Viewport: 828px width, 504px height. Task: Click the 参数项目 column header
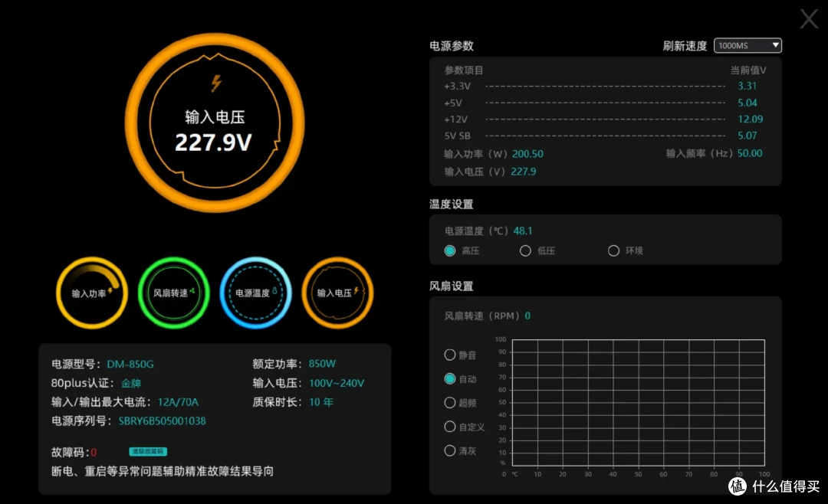pos(464,70)
